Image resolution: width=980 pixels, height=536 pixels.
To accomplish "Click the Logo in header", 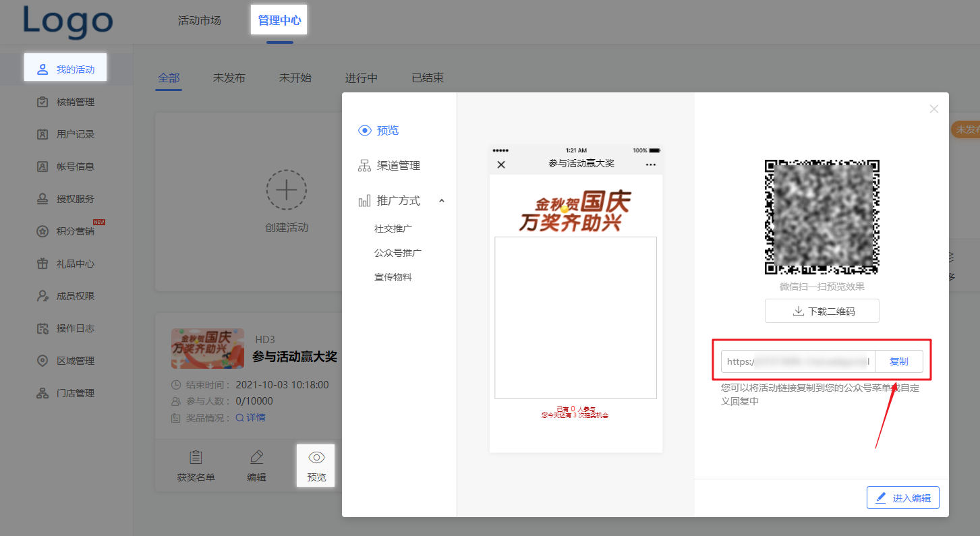I will [x=67, y=21].
